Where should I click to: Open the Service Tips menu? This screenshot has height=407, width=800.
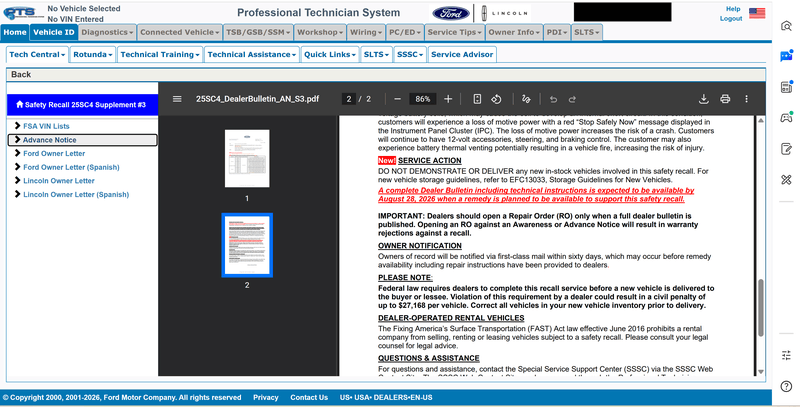pos(455,32)
